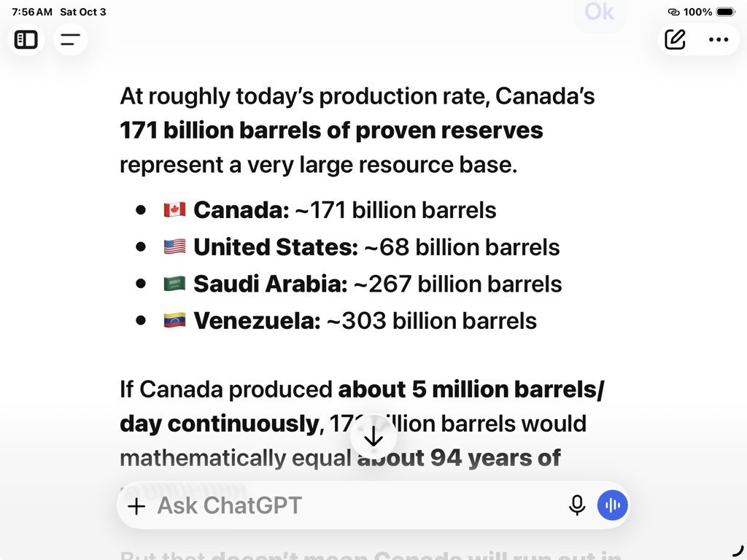
Task: Select the bold '171 billion barrels of proven reserves' text
Action: pos(331,131)
